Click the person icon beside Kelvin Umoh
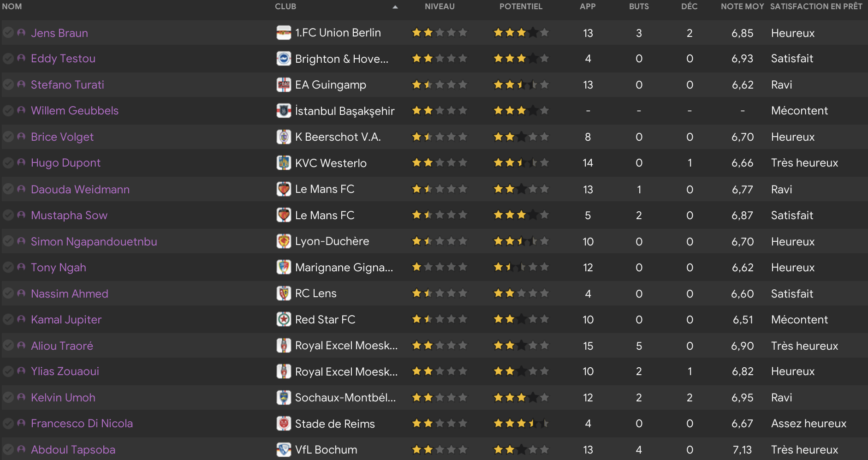The width and height of the screenshot is (868, 460). [x=21, y=397]
